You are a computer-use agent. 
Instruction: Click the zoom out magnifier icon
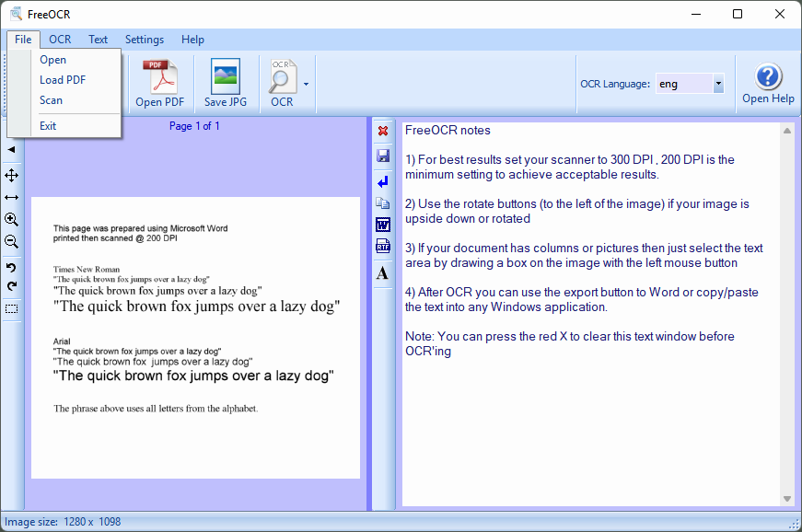pos(11,242)
